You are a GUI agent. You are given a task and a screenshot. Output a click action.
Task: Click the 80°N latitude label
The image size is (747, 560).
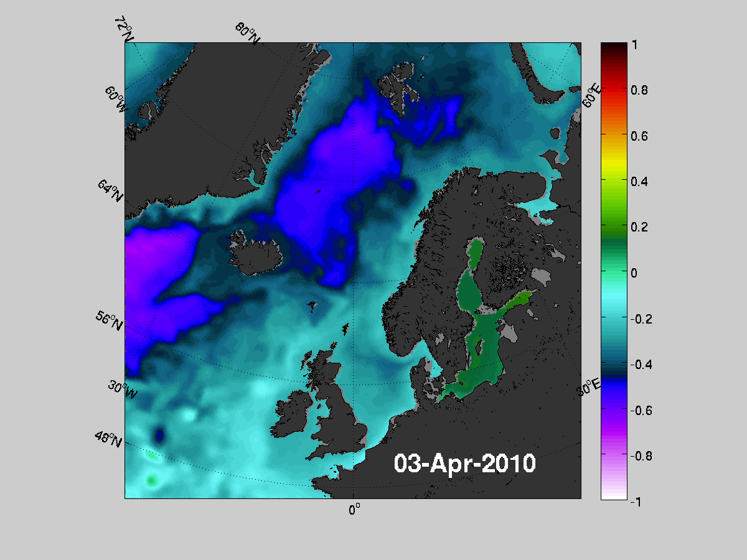tap(247, 33)
